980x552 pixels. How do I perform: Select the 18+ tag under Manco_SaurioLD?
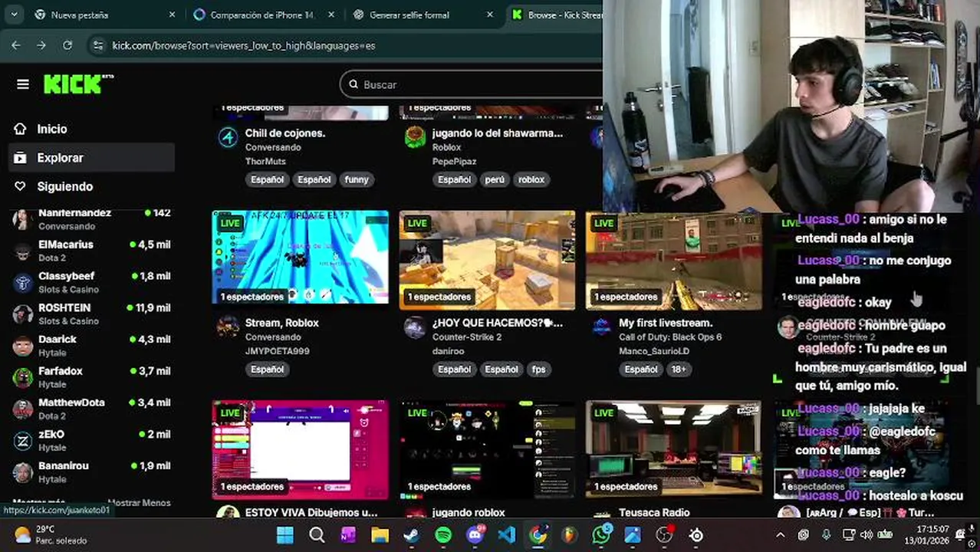point(679,369)
